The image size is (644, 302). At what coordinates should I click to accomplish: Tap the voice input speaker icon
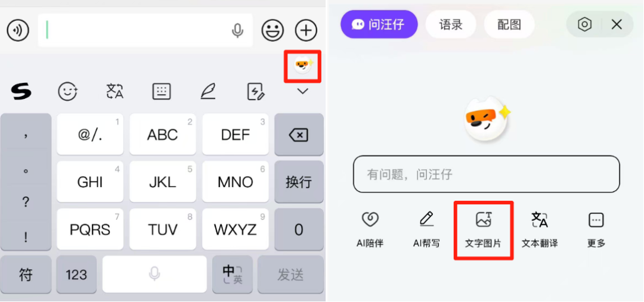point(18,30)
